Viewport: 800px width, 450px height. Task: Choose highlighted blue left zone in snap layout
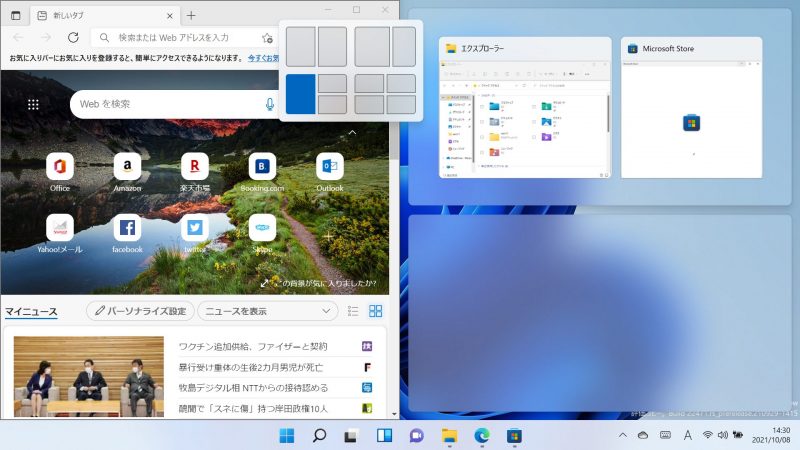301,94
